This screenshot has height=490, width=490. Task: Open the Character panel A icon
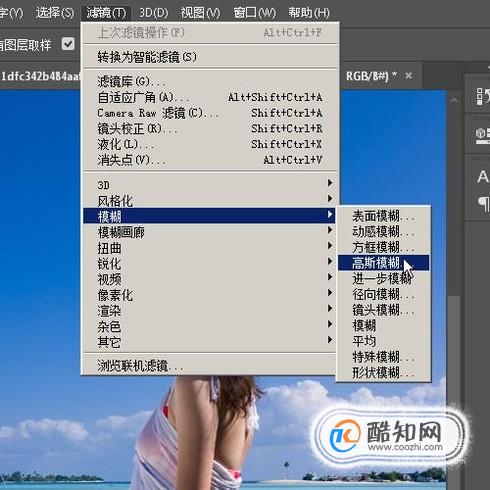point(483,177)
